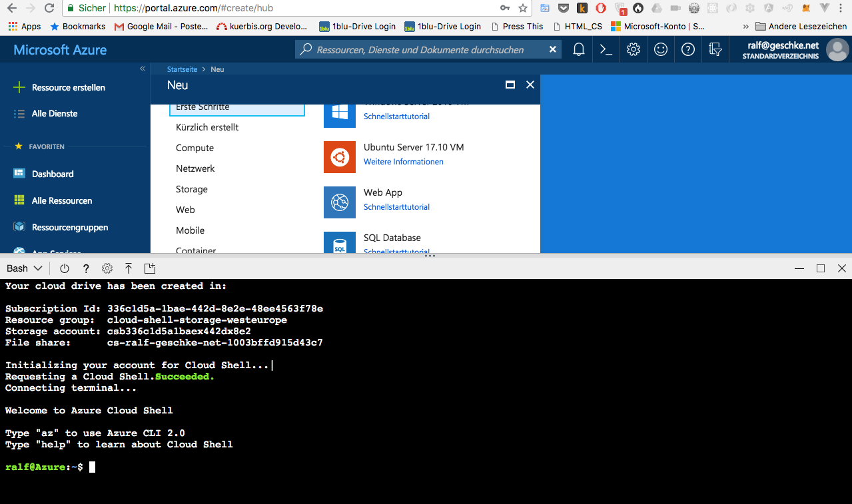Open Web App Schnellstarttutorial link
The height and width of the screenshot is (504, 852).
(x=396, y=207)
